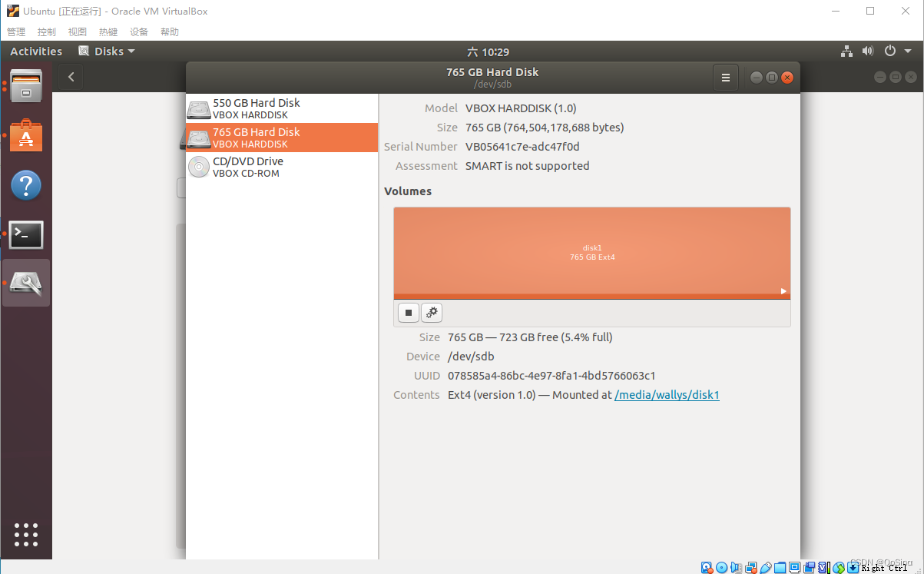The height and width of the screenshot is (574, 924).
Task: Select 765 GB Hard Disk in list
Action: (x=282, y=138)
